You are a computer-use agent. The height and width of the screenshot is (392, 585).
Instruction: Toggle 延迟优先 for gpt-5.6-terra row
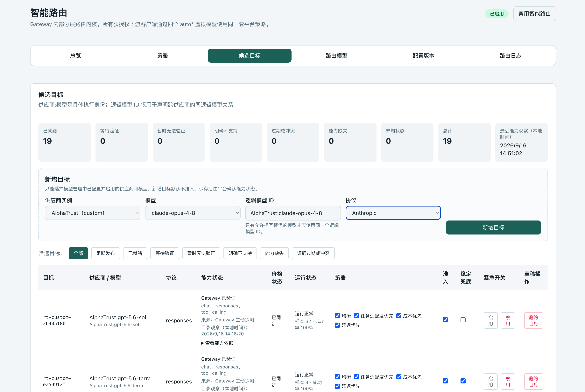click(x=337, y=386)
